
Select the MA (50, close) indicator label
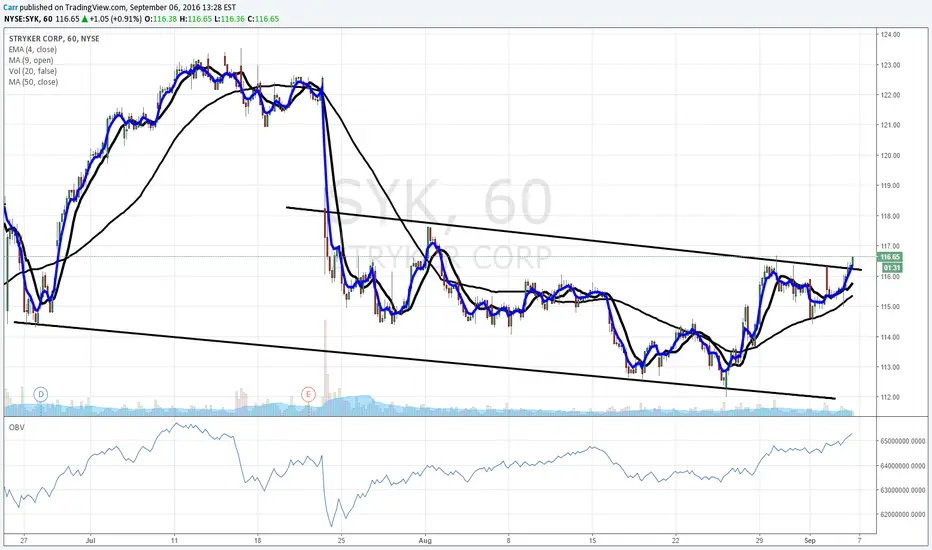coord(33,82)
